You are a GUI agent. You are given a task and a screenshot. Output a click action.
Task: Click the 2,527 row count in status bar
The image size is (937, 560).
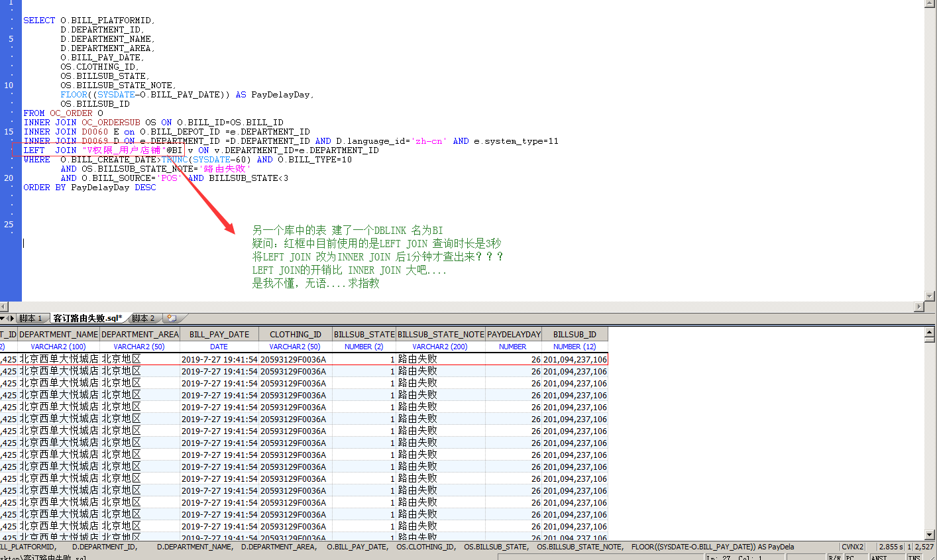click(x=924, y=547)
